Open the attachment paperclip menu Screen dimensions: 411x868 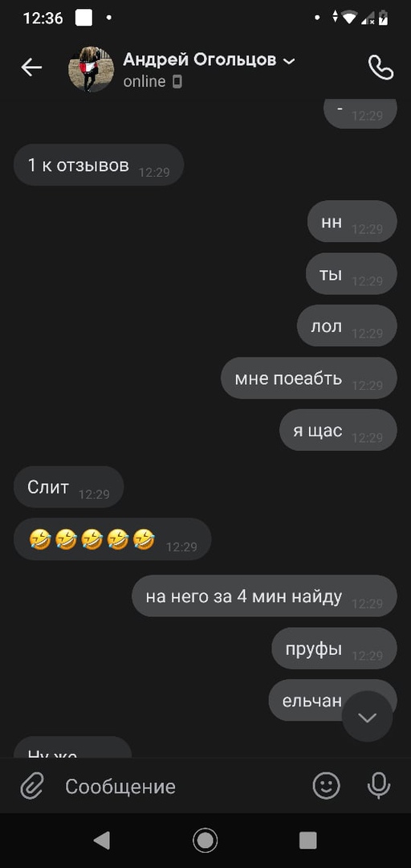click(x=32, y=785)
